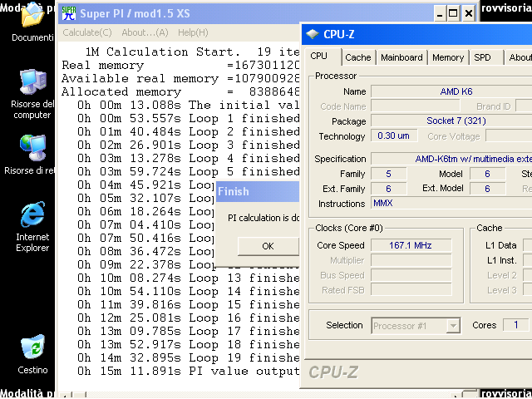This screenshot has height=399, width=532.
Task: Click the 1M Calculation Start line
Action: (192, 52)
